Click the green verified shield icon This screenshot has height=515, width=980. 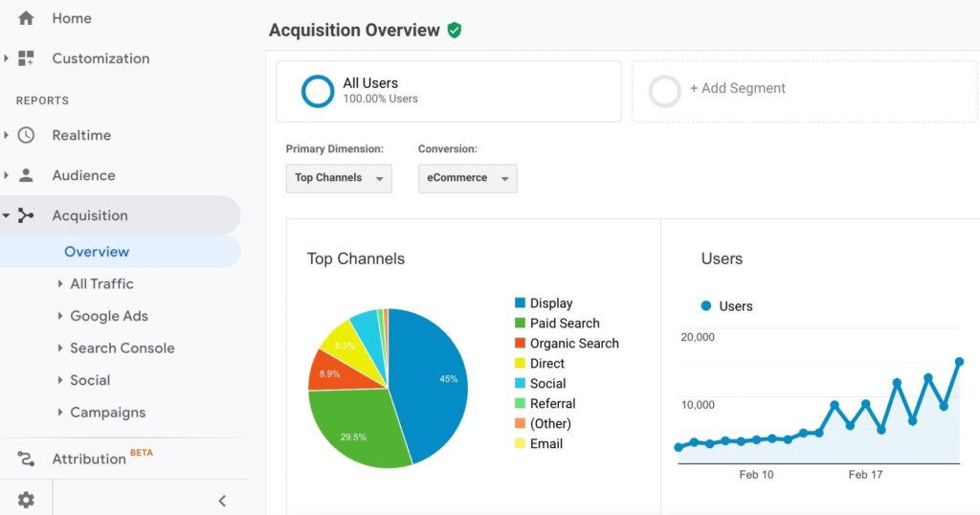tap(455, 31)
